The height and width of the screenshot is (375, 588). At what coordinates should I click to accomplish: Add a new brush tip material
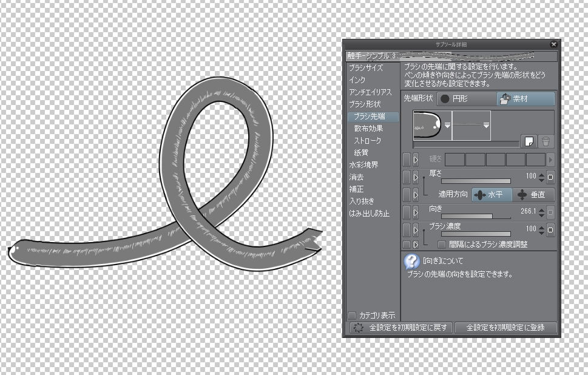529,142
